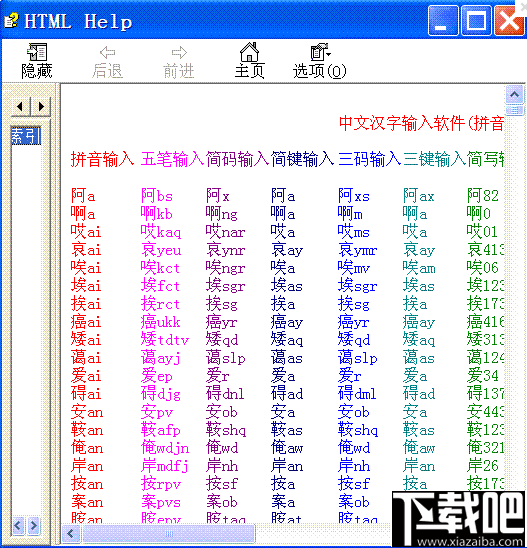The width and height of the screenshot is (527, 548).
Task: Click the entry 哀yeu
Action: click(161, 250)
